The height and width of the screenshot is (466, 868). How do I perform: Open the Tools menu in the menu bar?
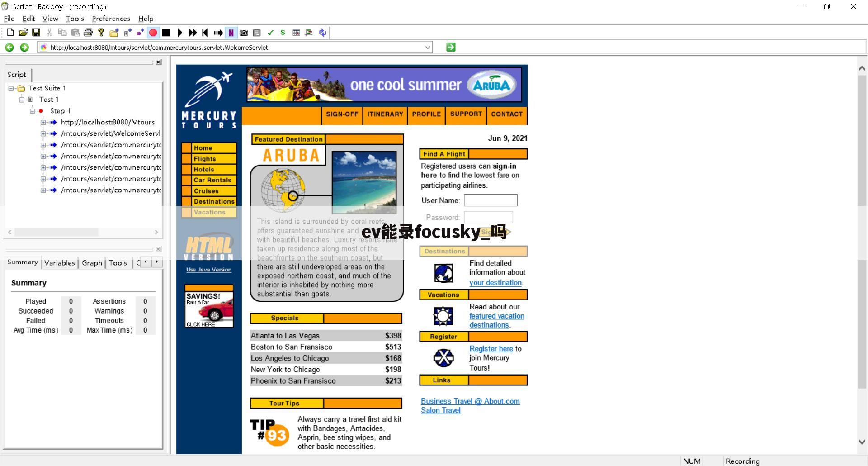tap(75, 19)
